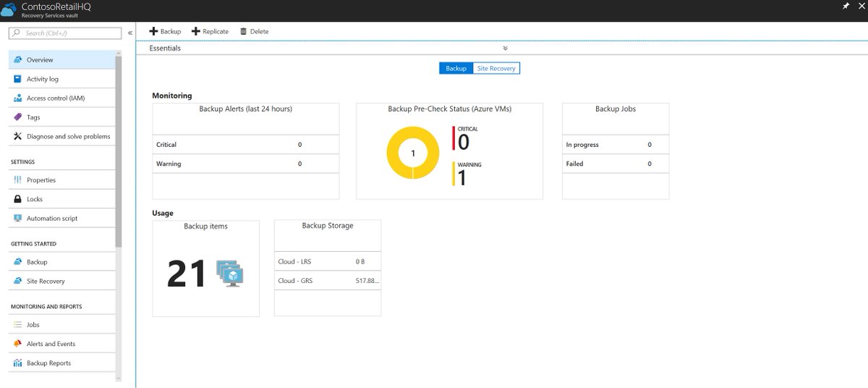Click the Backup toolbar button
The image size is (868, 388).
click(x=165, y=31)
